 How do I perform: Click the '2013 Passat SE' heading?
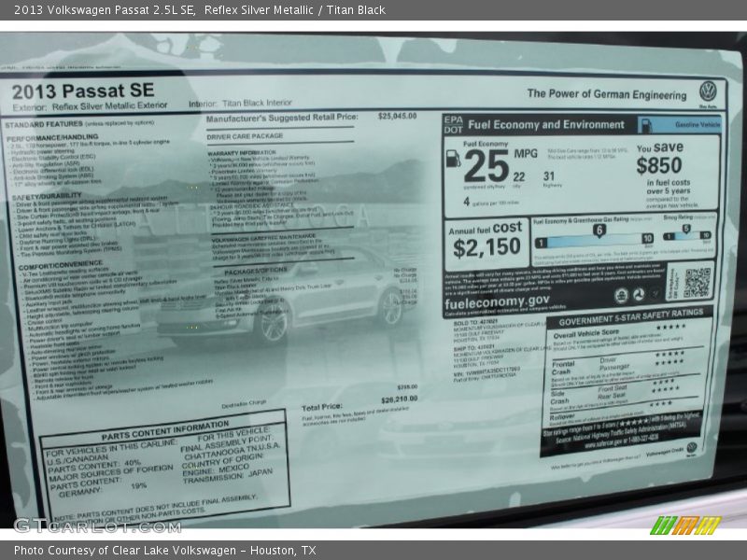coord(83,91)
